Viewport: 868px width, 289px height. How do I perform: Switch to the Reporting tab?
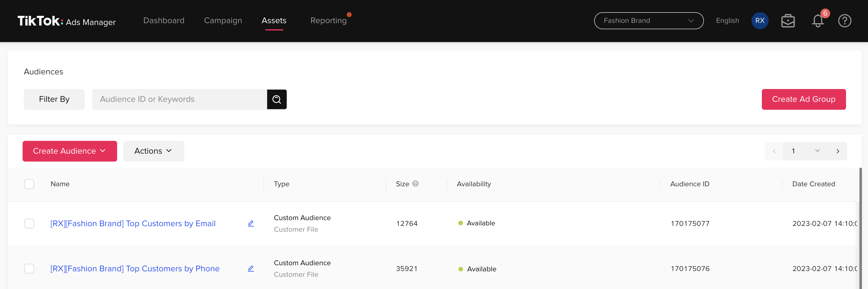tap(328, 20)
